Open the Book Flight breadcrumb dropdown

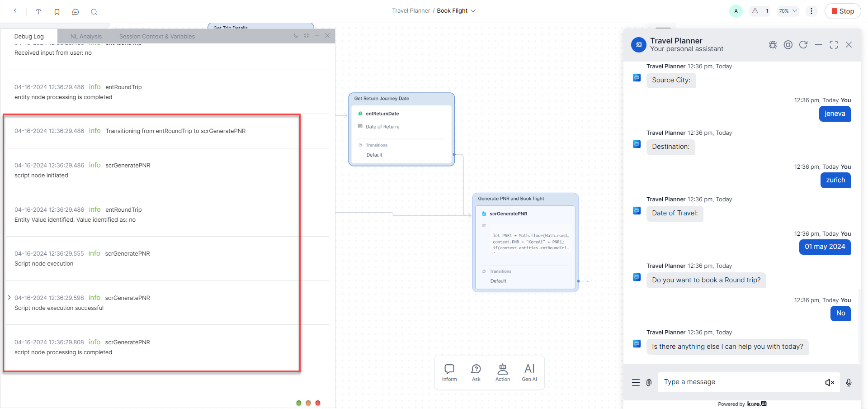pyautogui.click(x=473, y=10)
